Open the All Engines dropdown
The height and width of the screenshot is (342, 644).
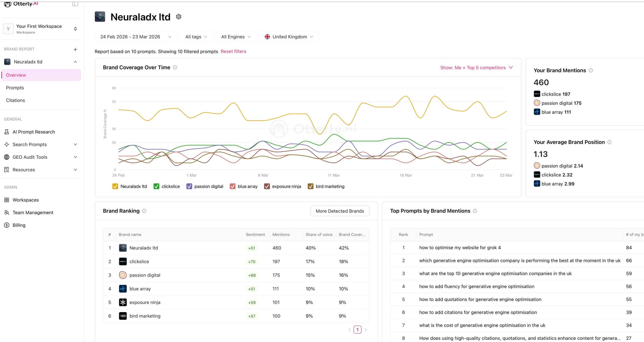click(235, 36)
